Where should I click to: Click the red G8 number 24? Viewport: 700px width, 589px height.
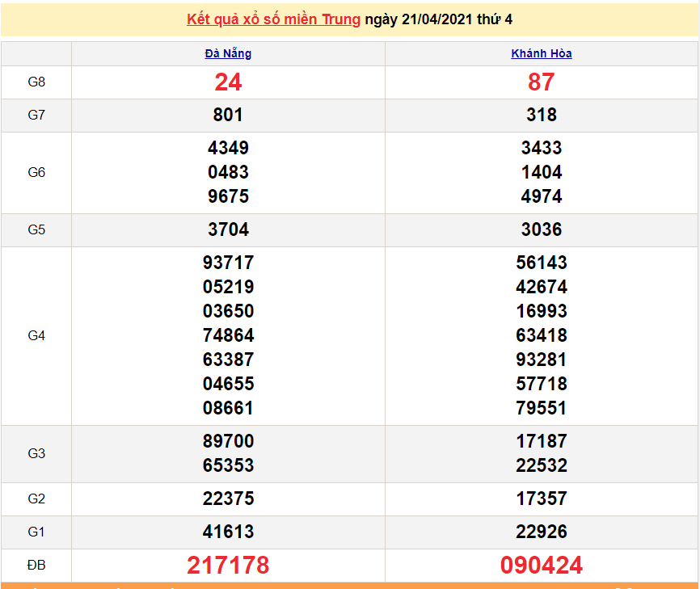pos(228,82)
